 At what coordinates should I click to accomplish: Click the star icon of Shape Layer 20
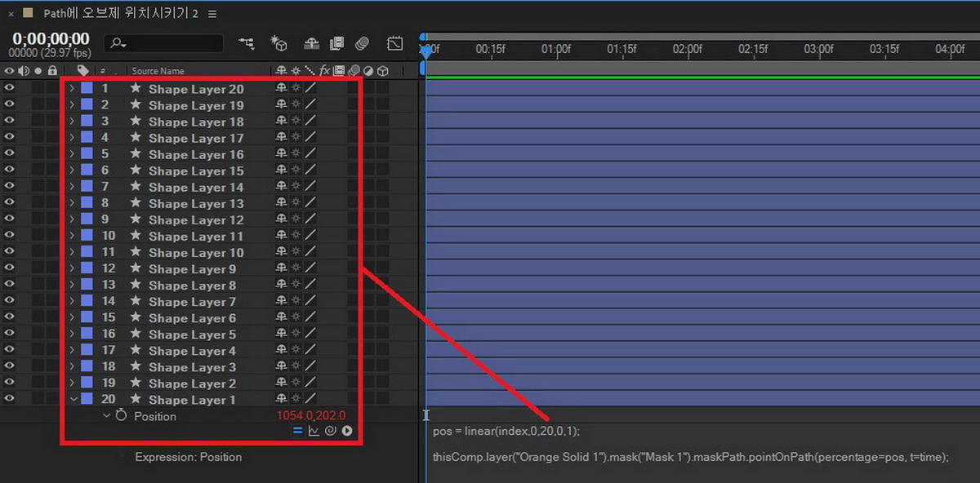pos(136,88)
